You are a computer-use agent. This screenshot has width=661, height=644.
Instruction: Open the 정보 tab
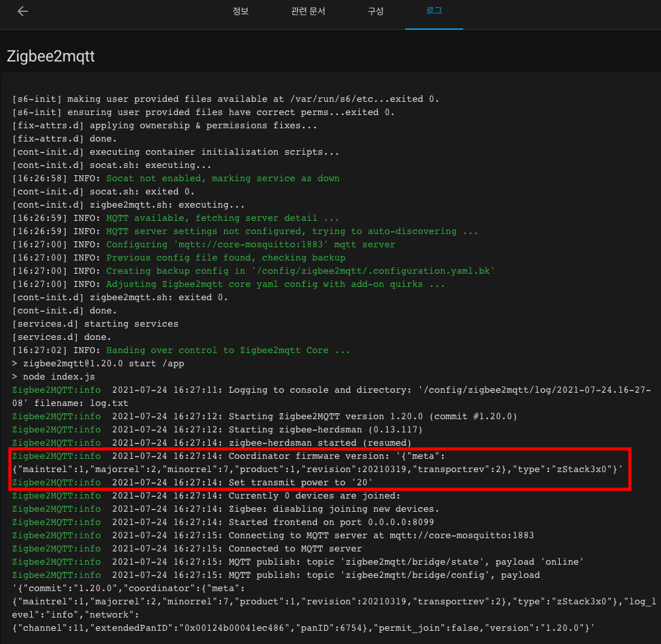(x=240, y=11)
